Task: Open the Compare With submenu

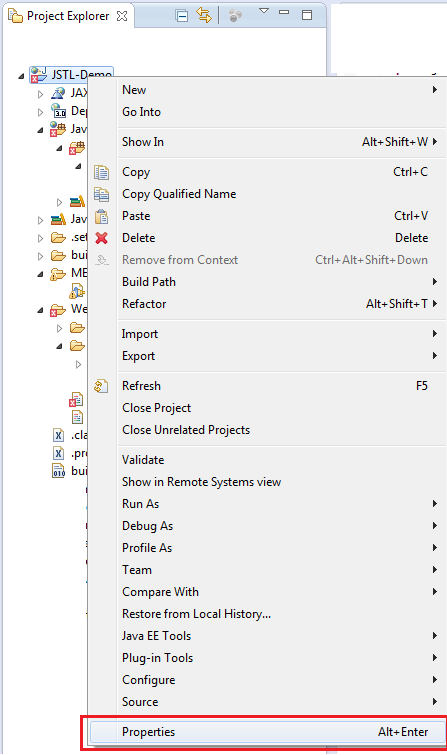Action: (x=267, y=592)
